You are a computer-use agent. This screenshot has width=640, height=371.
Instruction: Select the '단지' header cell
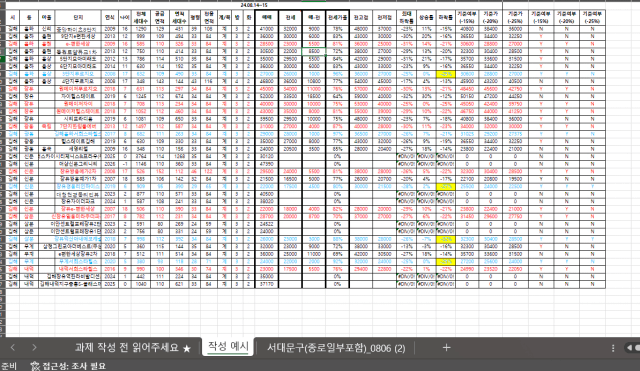click(x=78, y=18)
